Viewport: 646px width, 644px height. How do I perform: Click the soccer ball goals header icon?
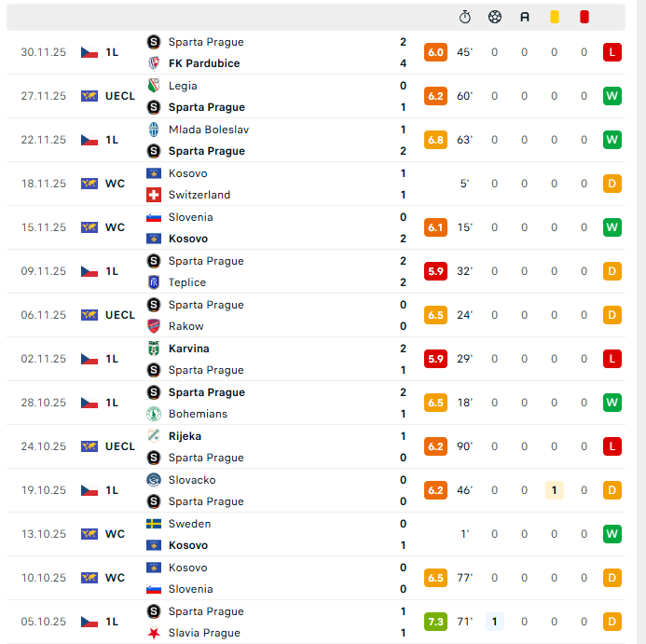495,17
